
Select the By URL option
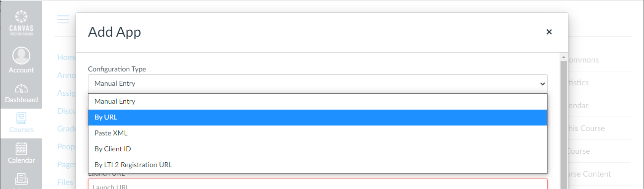[318, 118]
